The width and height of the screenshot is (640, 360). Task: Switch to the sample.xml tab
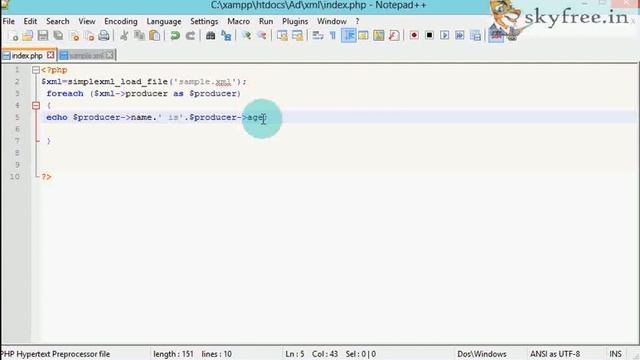(86, 55)
